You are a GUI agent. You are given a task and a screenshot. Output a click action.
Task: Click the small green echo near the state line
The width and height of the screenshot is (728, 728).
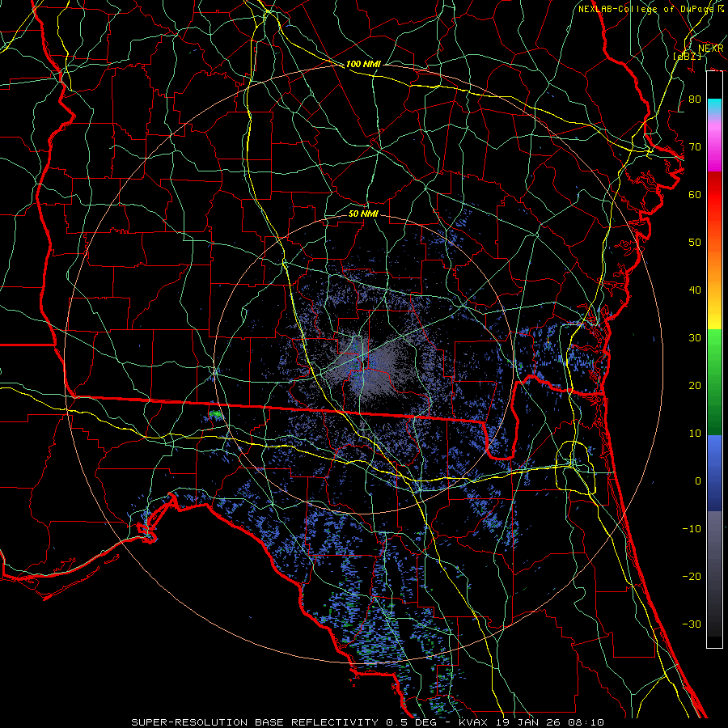[x=215, y=413]
